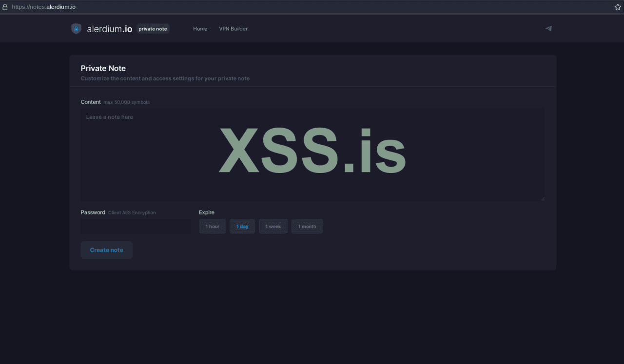Select the 1 day expiry option
This screenshot has height=364, width=624.
click(x=242, y=226)
